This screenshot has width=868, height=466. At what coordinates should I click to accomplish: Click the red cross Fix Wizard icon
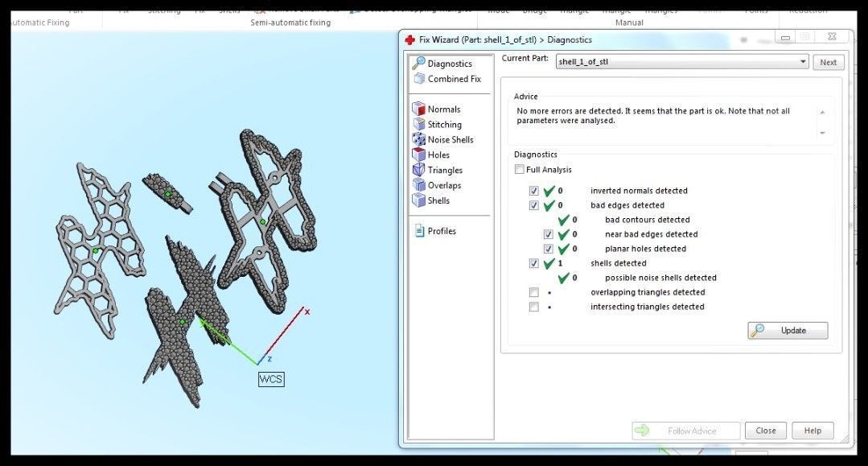coord(409,40)
